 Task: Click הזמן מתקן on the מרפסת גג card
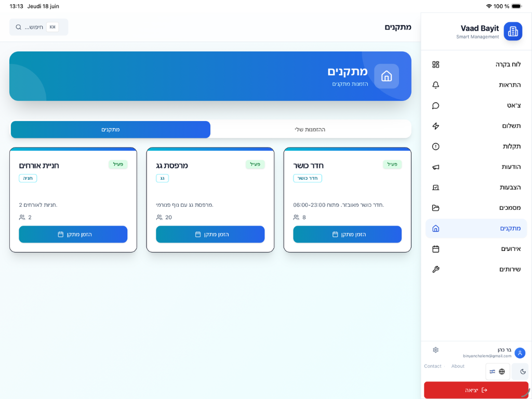(x=210, y=234)
